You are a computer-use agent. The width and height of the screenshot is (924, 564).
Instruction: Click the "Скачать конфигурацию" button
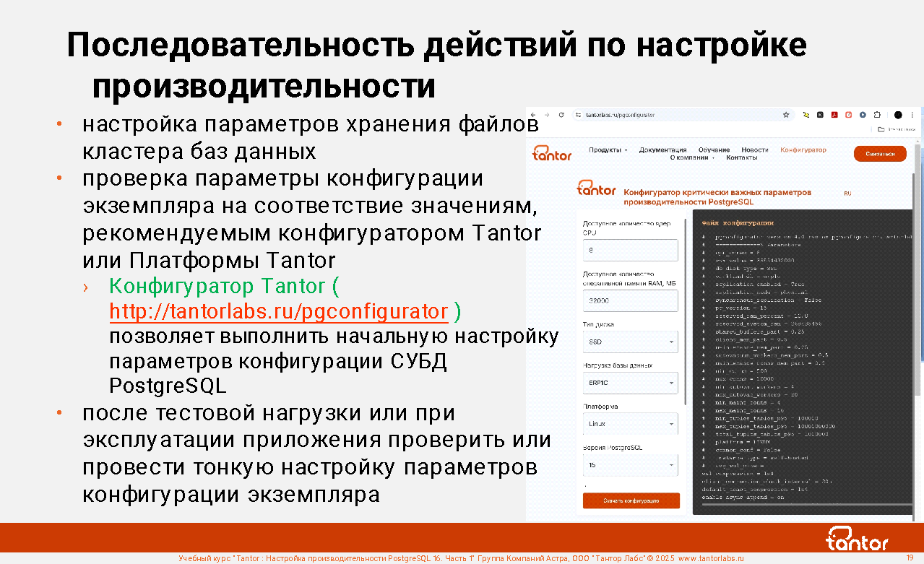tap(631, 500)
